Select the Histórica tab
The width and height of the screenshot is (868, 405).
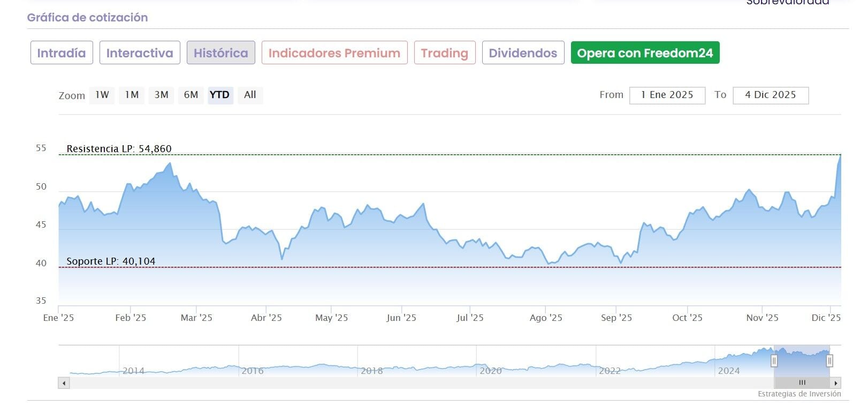[x=220, y=53]
